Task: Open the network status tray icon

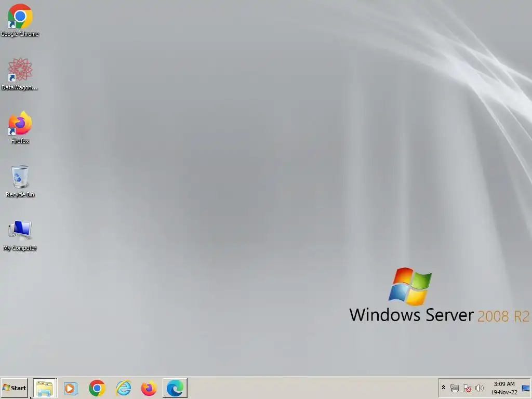Action: pyautogui.click(x=454, y=388)
